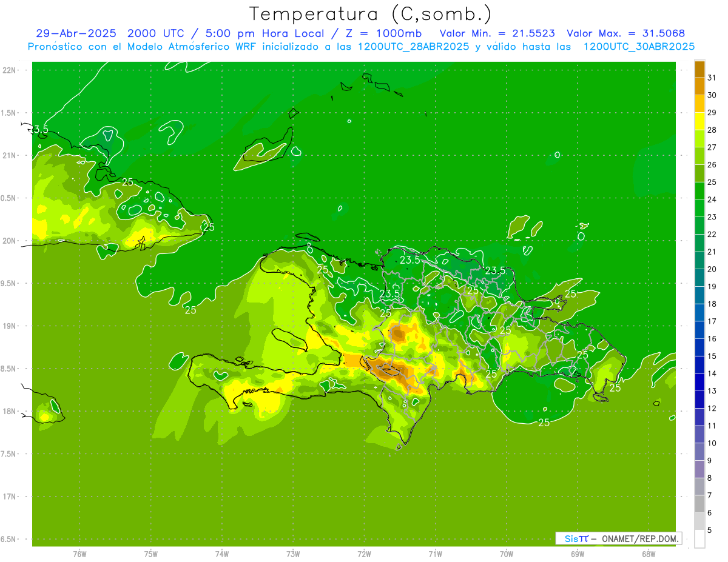728x562 pixels.
Task: Click the 17N latitude axis label
Action: click(x=10, y=497)
